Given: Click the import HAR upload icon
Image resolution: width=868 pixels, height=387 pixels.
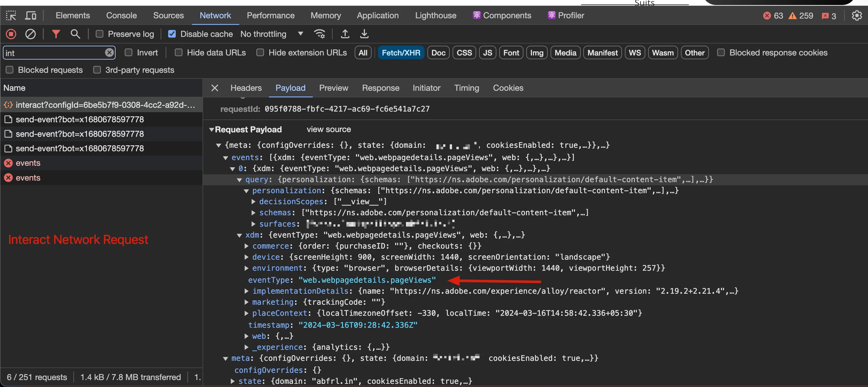Looking at the screenshot, I should pyautogui.click(x=345, y=34).
